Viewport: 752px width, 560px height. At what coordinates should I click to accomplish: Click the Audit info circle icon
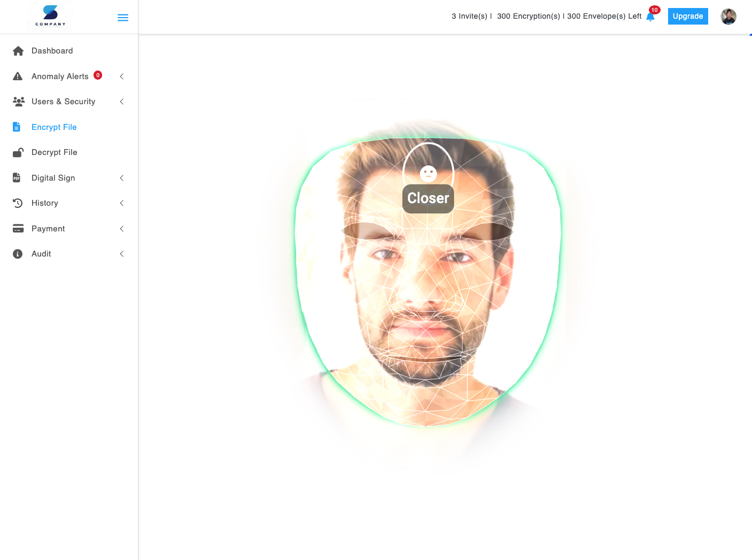(18, 254)
